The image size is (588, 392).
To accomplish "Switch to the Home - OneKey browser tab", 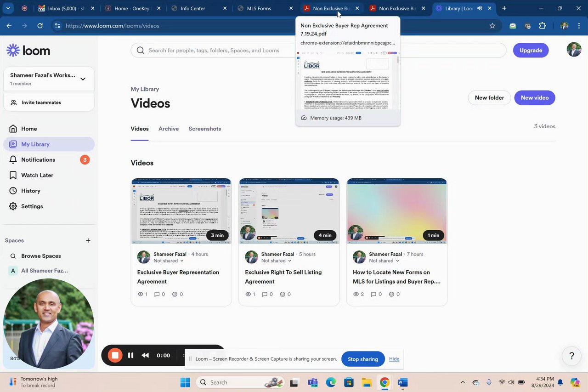I will [x=133, y=8].
